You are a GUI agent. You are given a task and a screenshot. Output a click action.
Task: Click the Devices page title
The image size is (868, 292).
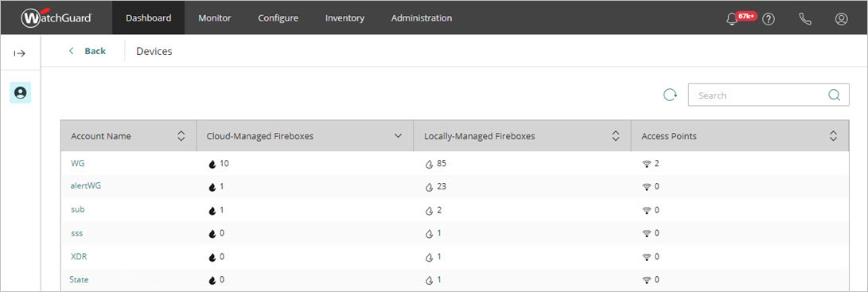coord(154,51)
